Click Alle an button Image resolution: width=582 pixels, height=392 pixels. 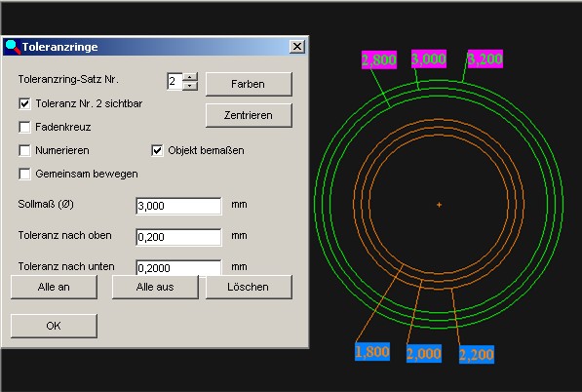(54, 287)
